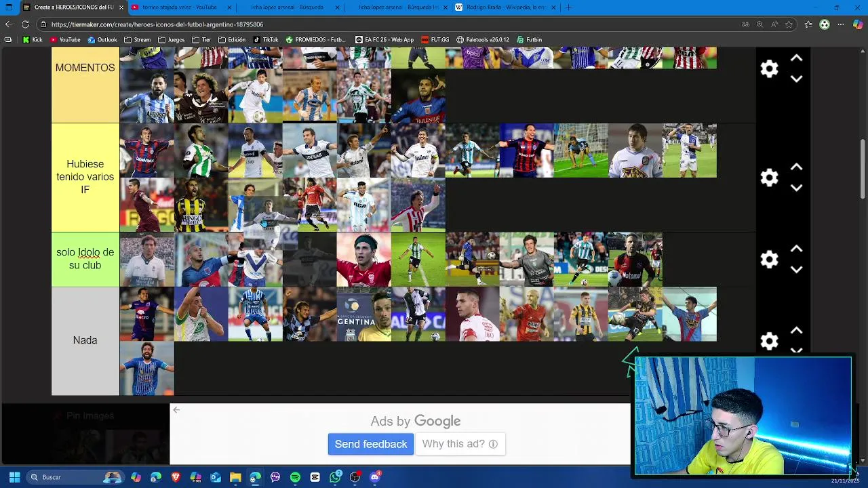Open settings gear for the Nada tier
Screen dimensions: 868x488
point(769,341)
